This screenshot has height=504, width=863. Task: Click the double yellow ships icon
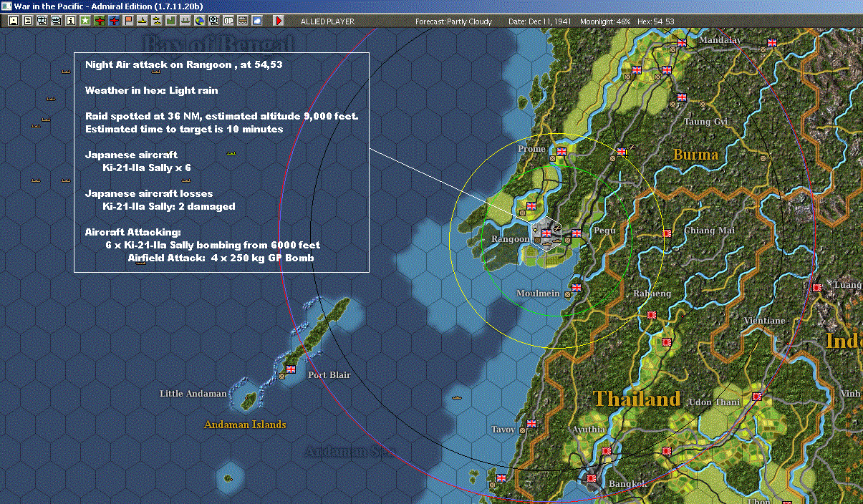coord(156,21)
